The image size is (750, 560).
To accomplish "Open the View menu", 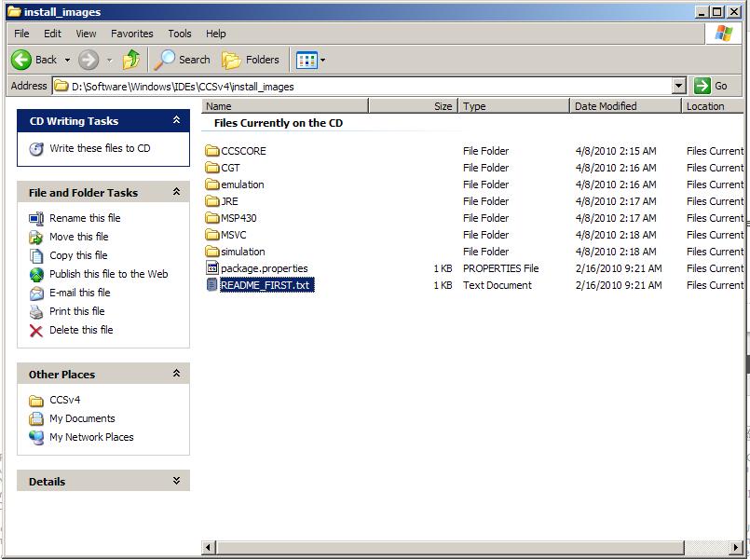I will pyautogui.click(x=86, y=34).
